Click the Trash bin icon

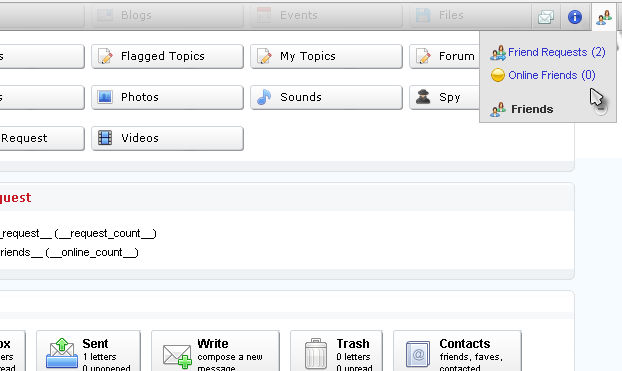tap(316, 354)
